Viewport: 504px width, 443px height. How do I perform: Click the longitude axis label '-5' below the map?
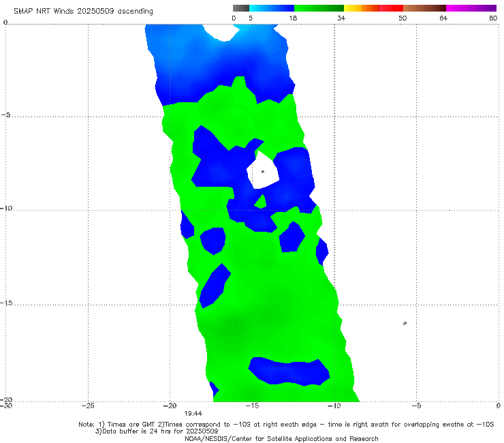click(x=416, y=406)
